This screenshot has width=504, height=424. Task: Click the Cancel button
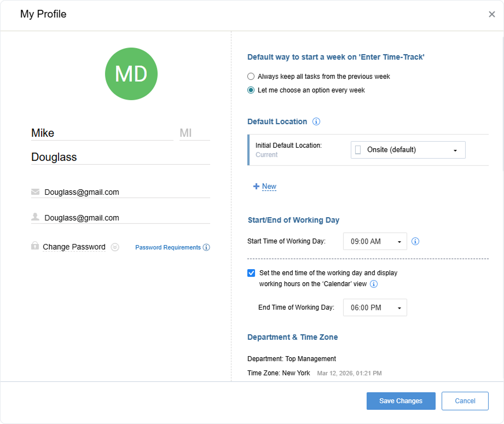point(465,400)
